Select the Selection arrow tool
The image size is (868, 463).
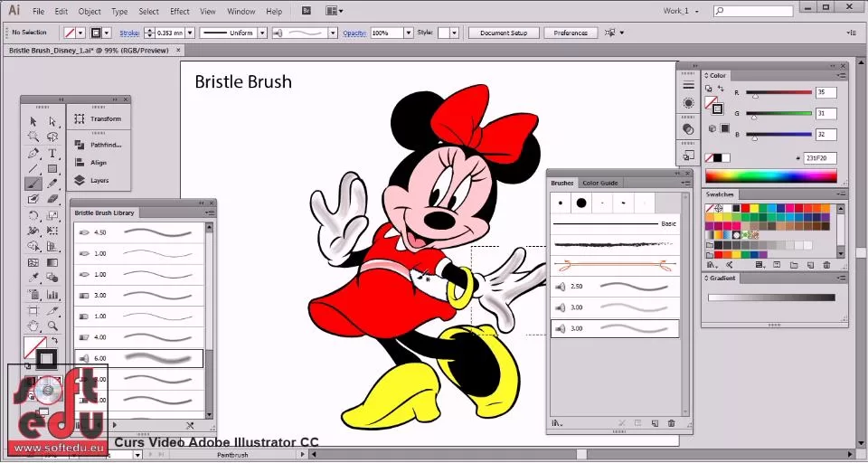click(33, 121)
